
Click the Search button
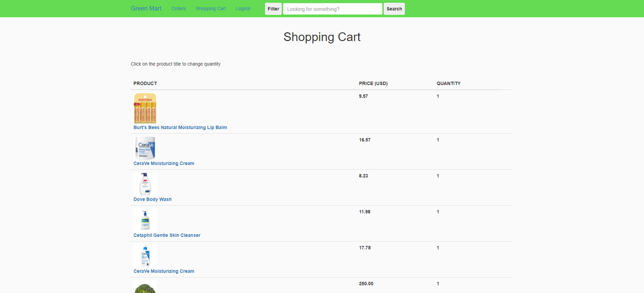[x=394, y=9]
